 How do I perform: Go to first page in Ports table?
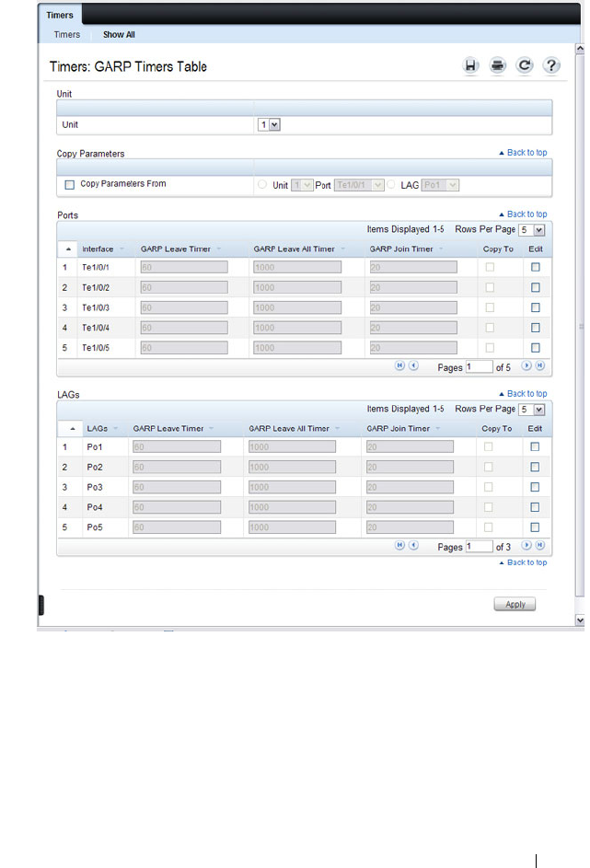point(399,366)
